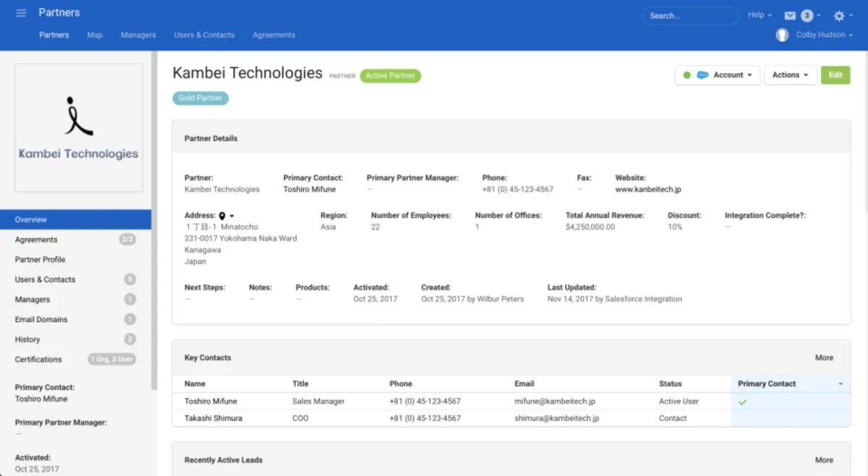Click the address map pin icon

pos(222,216)
